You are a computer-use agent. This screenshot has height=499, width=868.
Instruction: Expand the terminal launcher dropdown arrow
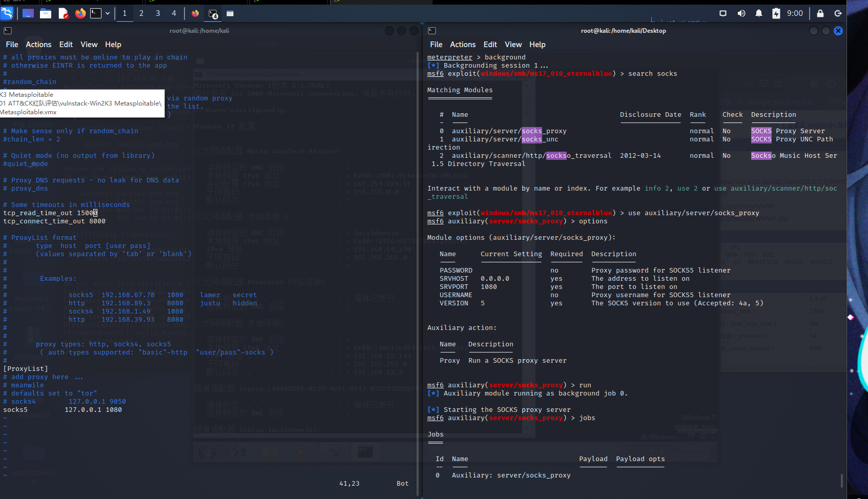point(108,13)
